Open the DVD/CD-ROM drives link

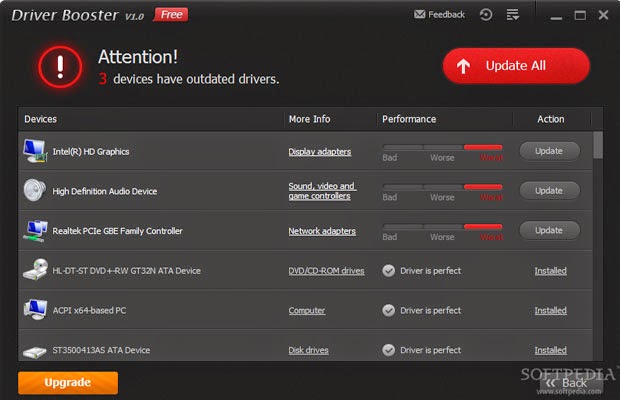(326, 271)
